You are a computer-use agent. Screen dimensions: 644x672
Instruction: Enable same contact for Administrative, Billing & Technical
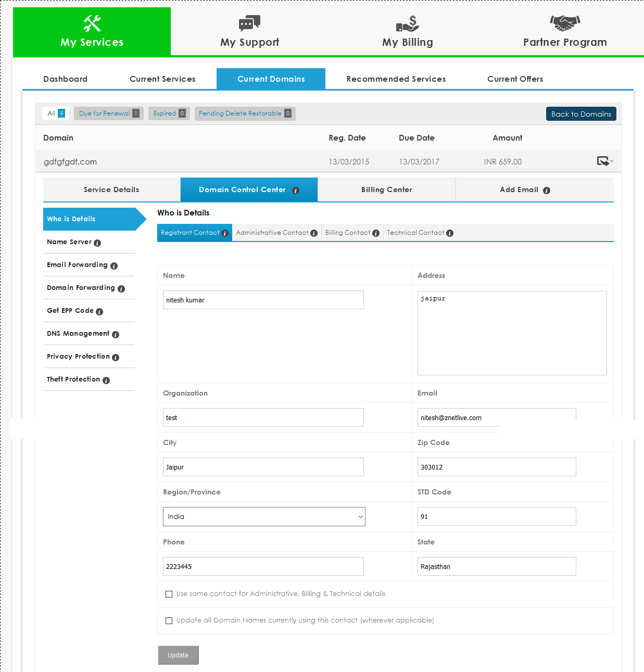coord(169,594)
